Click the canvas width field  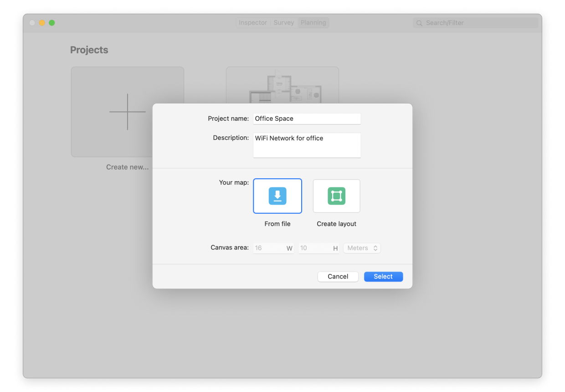(270, 248)
